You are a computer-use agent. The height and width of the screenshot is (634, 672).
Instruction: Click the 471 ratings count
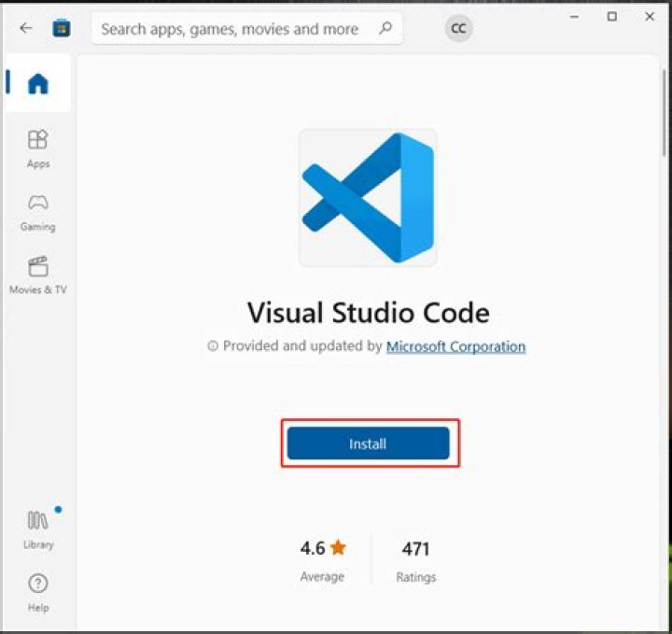click(415, 549)
